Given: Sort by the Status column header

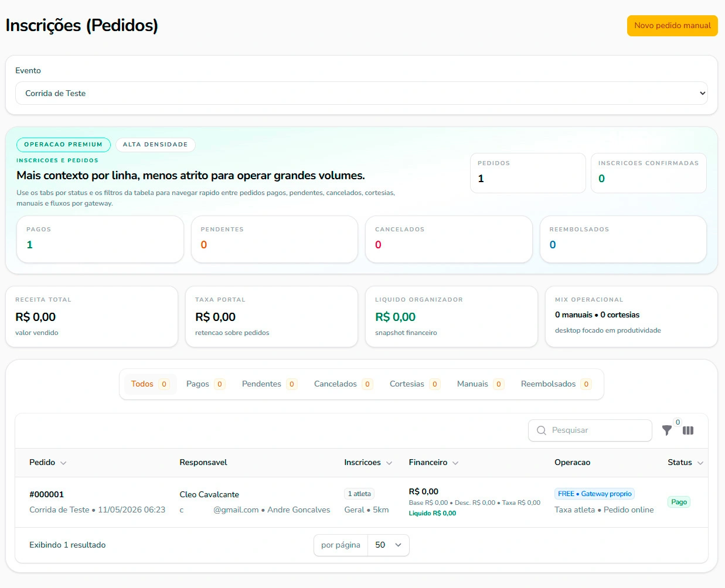Looking at the screenshot, I should (x=685, y=463).
